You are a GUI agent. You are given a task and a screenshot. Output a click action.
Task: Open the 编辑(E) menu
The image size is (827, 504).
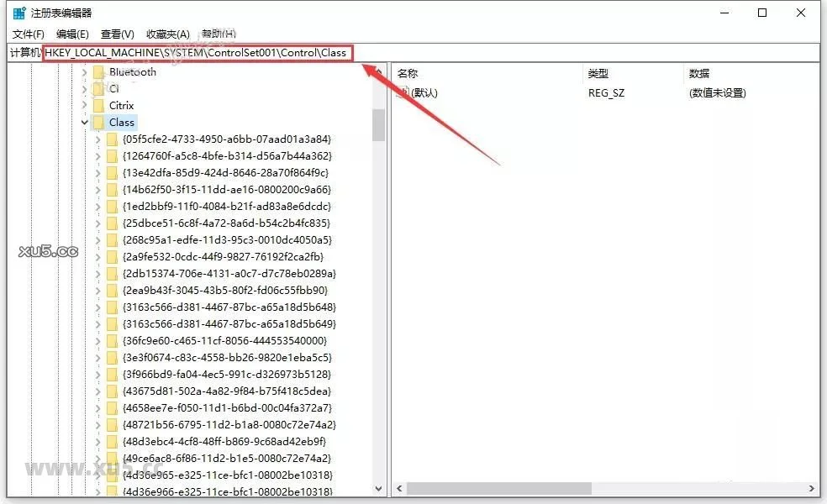[72, 34]
